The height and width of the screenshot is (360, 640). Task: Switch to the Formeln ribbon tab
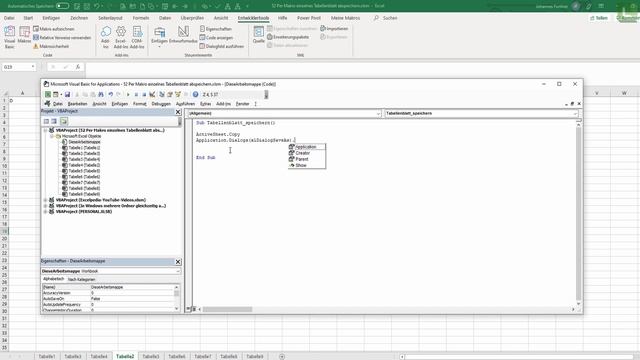point(141,18)
